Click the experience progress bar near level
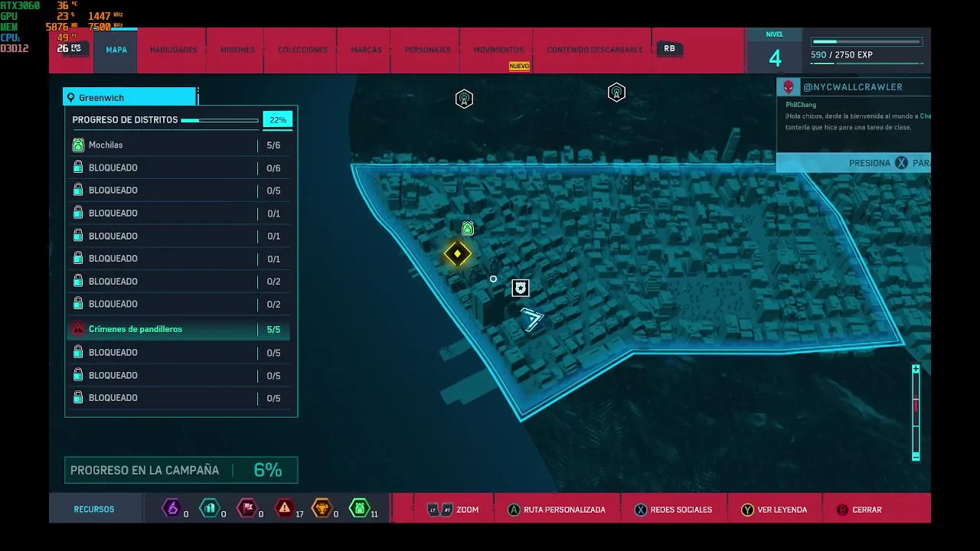 865,41
